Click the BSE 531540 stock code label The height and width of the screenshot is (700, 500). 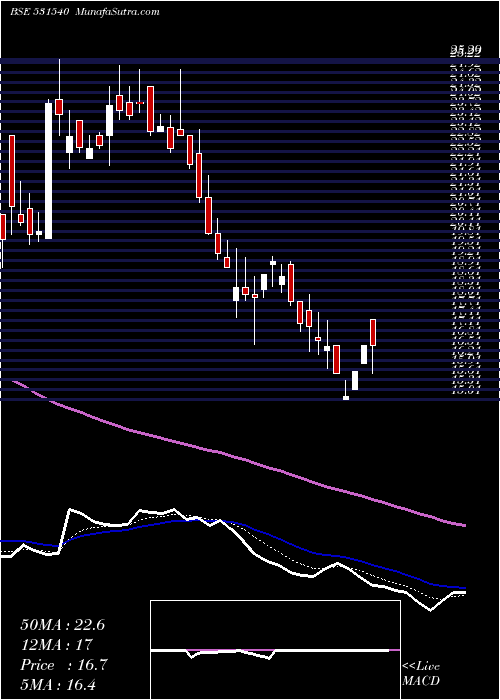pos(39,12)
